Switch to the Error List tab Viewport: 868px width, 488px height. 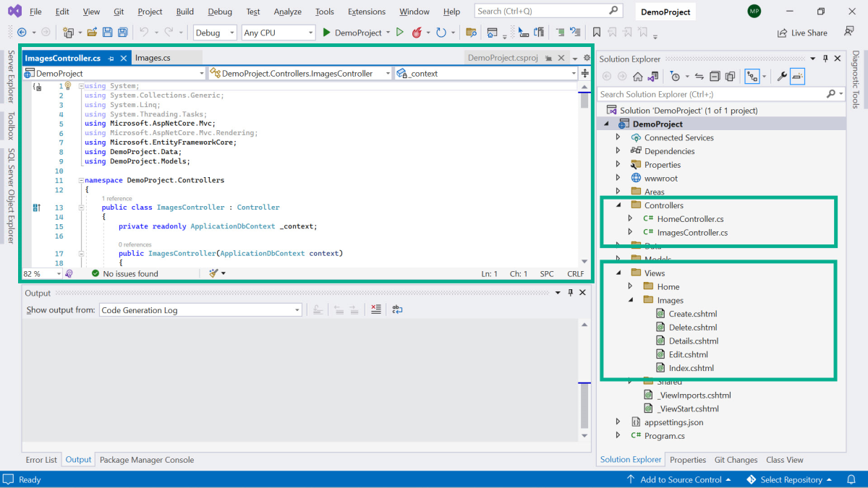click(x=41, y=460)
